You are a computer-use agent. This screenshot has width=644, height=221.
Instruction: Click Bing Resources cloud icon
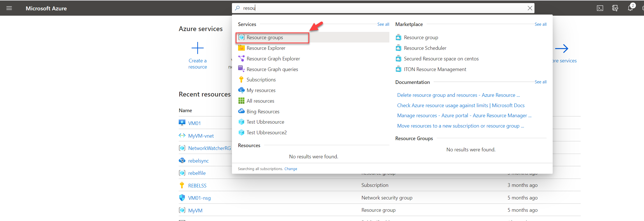pos(241,111)
